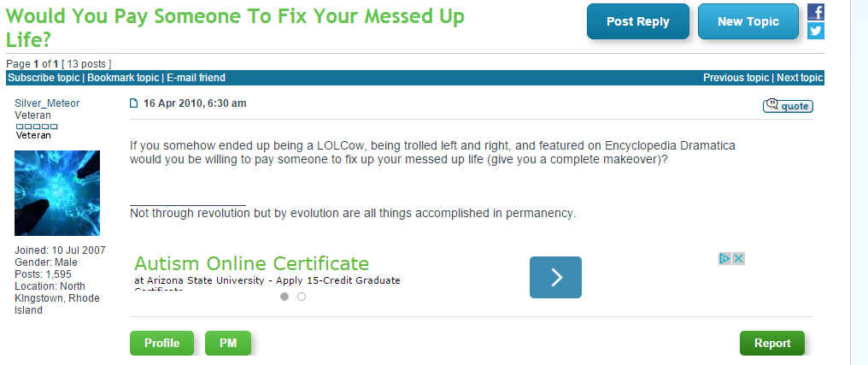This screenshot has height=365, width=868.
Task: Subscribe to this topic
Action: click(44, 78)
